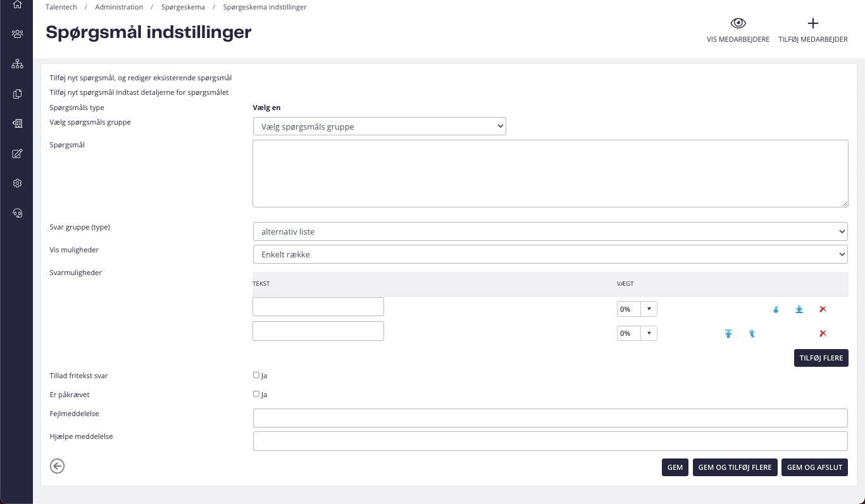
Task: Click the back arrow circle icon
Action: click(x=57, y=466)
